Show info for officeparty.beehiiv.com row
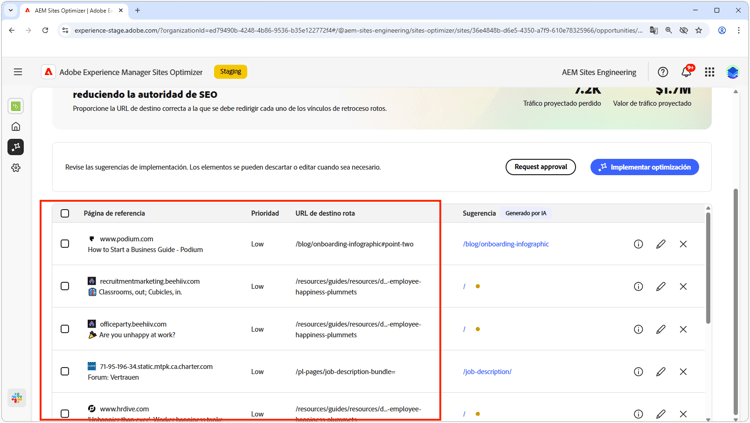 coord(638,329)
